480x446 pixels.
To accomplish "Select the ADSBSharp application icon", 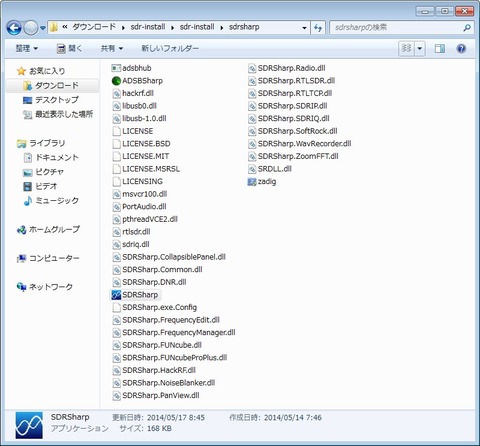I will tap(116, 81).
